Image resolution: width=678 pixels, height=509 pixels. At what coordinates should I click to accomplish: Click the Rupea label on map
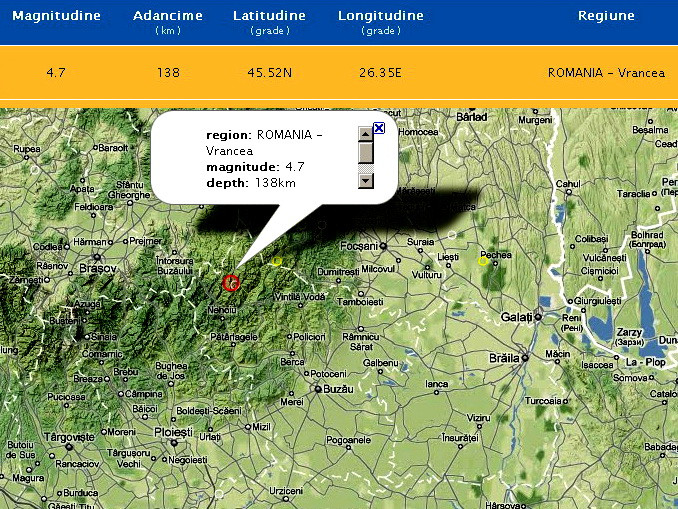pyautogui.click(x=27, y=149)
